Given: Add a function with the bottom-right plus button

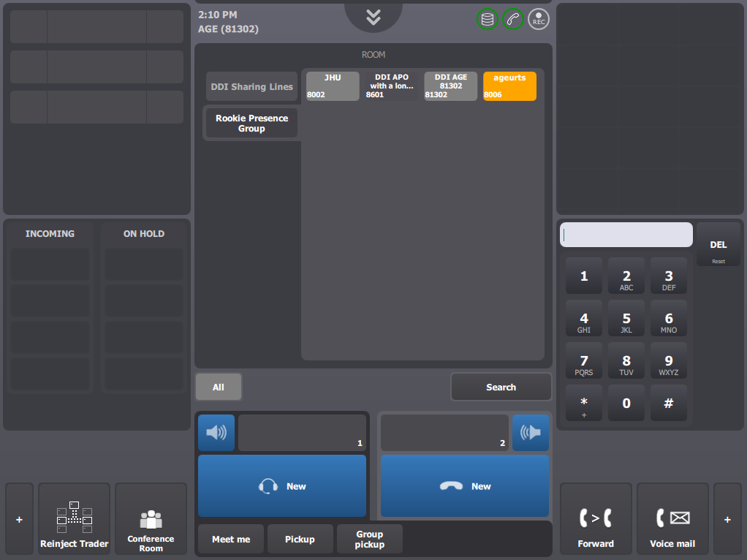Looking at the screenshot, I should click(727, 519).
